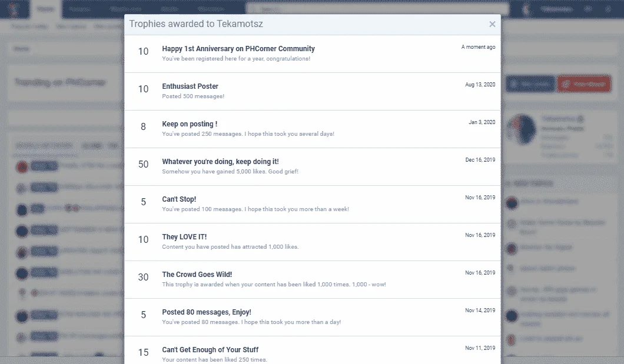Viewport: 624px width, 364px height.
Task: Select the 'Enthusiast Poster' trophy title
Action: coord(190,86)
